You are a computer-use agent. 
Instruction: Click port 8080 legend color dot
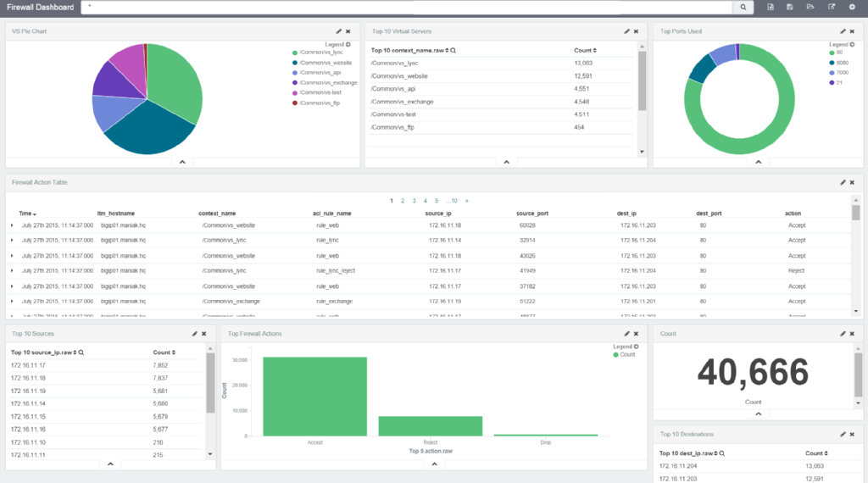tap(832, 63)
